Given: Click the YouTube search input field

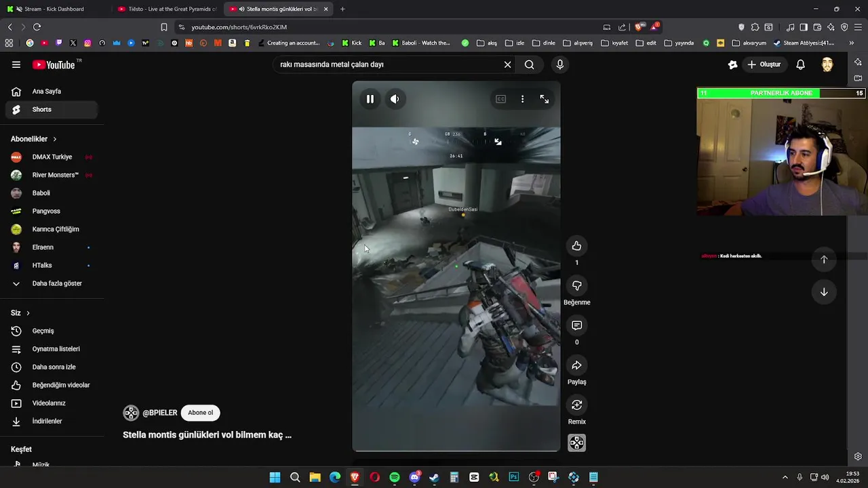Looking at the screenshot, I should coord(389,64).
